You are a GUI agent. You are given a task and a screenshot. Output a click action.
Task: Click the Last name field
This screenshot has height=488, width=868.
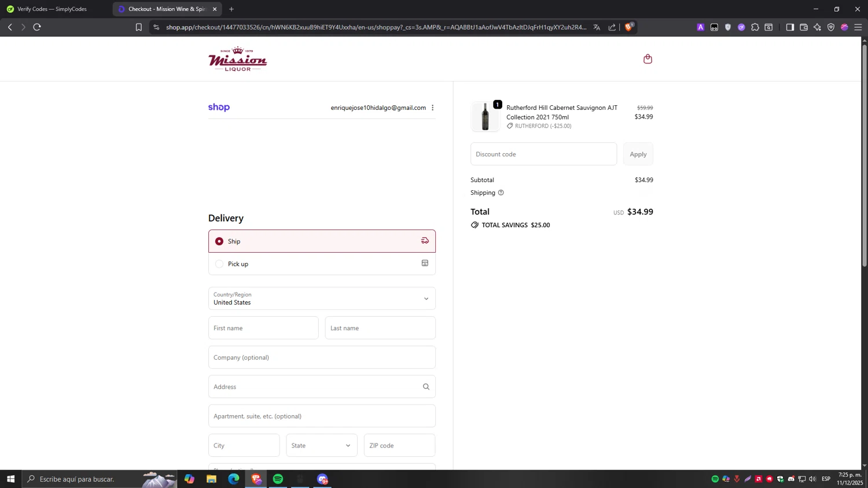coord(380,328)
